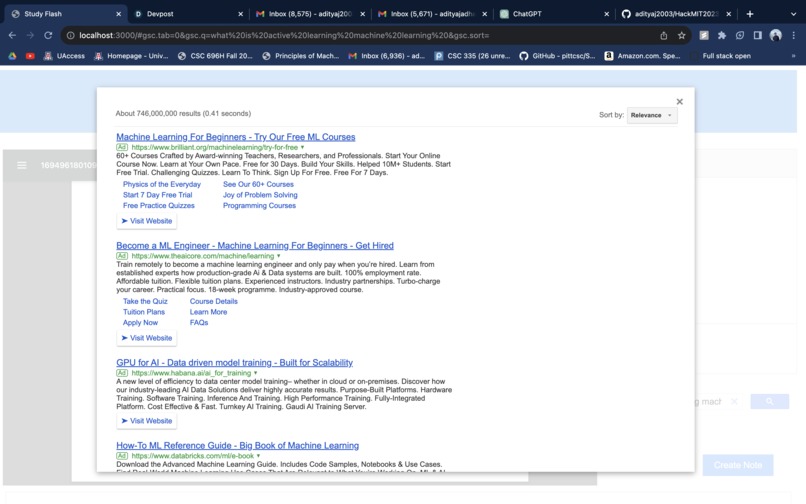Viewport: 806px width, 504px height.
Task: Open the YouTube bookmark icon
Action: (x=30, y=56)
